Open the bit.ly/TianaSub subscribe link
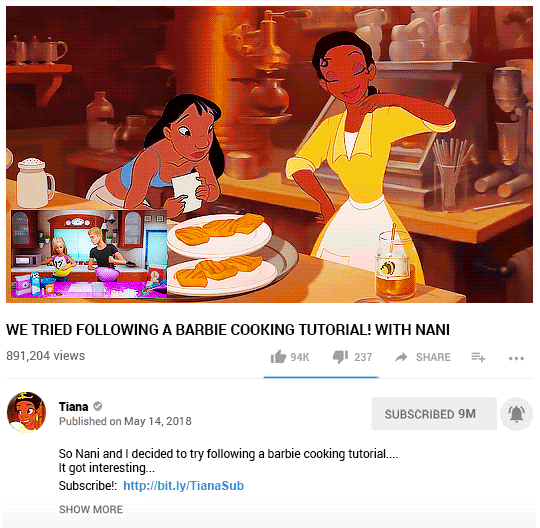The width and height of the screenshot is (540, 528). click(x=184, y=486)
